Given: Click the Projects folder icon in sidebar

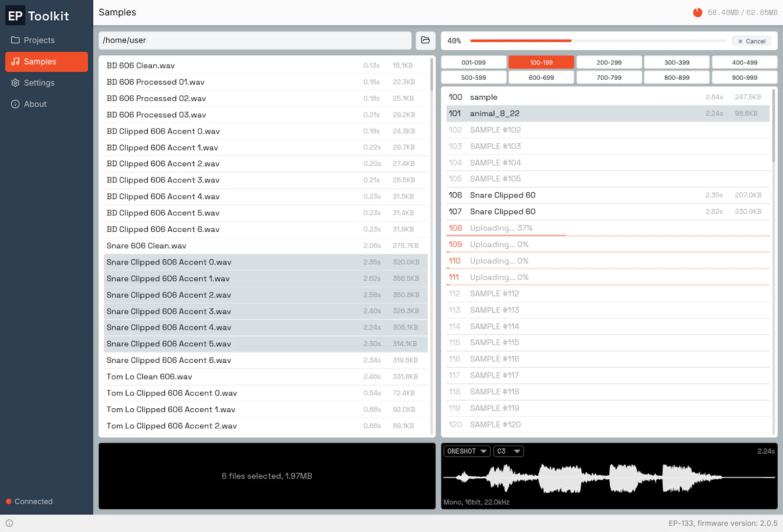Looking at the screenshot, I should 16,40.
